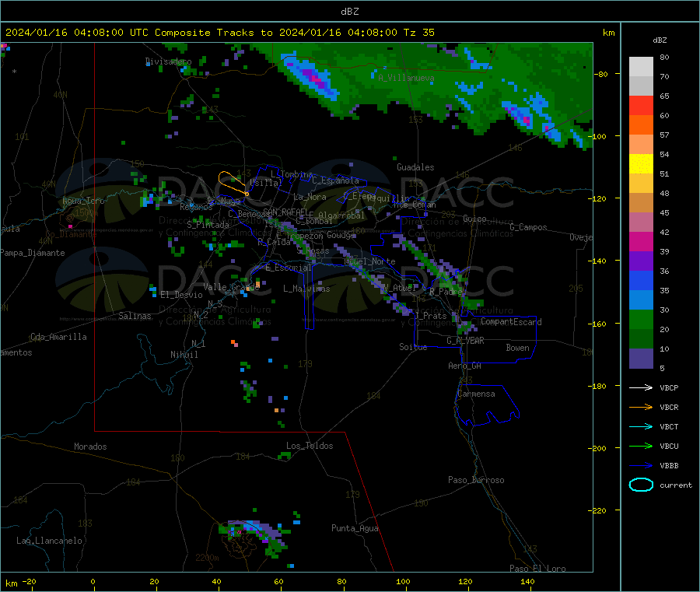
Task: Click the 'A_Villanueva' place label
Action: click(x=406, y=78)
